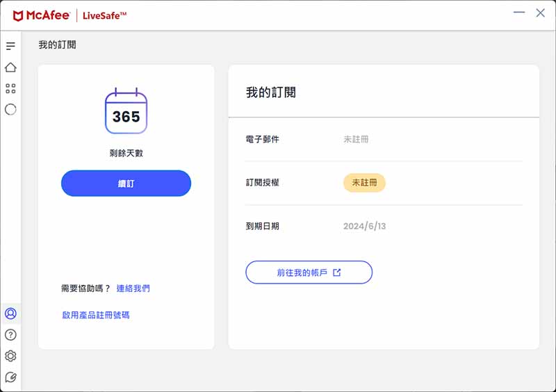The height and width of the screenshot is (392, 556).
Task: Click the 未註冊 email value text
Action: click(356, 139)
